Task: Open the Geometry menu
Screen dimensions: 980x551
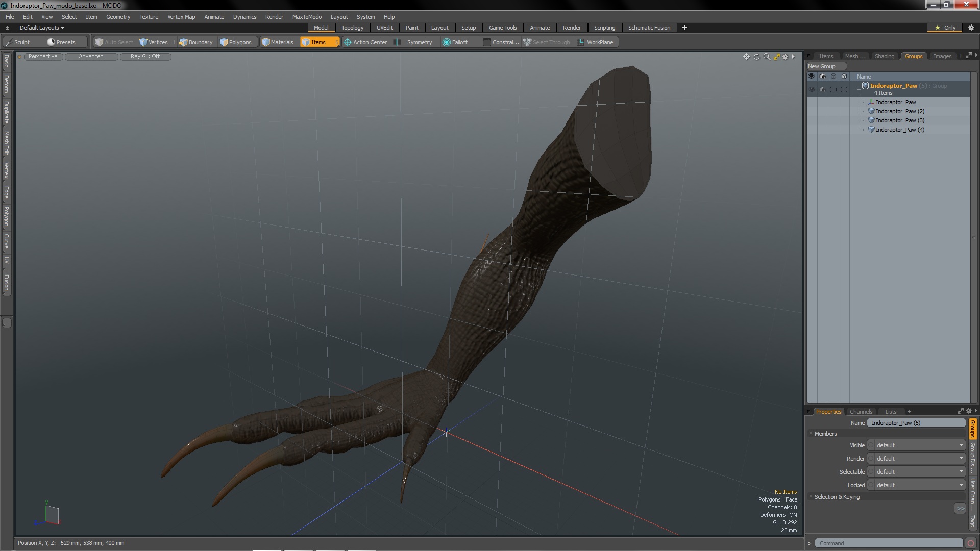Action: (118, 17)
